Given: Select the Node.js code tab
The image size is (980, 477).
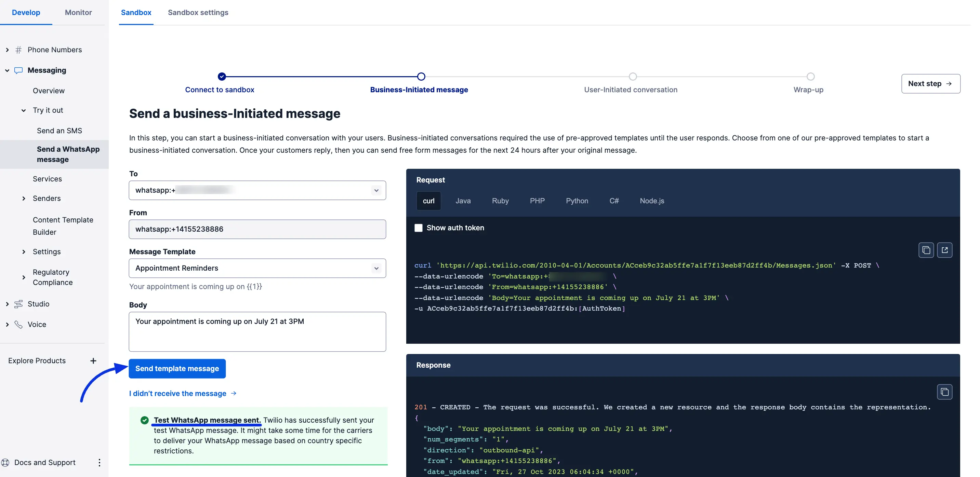Looking at the screenshot, I should click(652, 201).
